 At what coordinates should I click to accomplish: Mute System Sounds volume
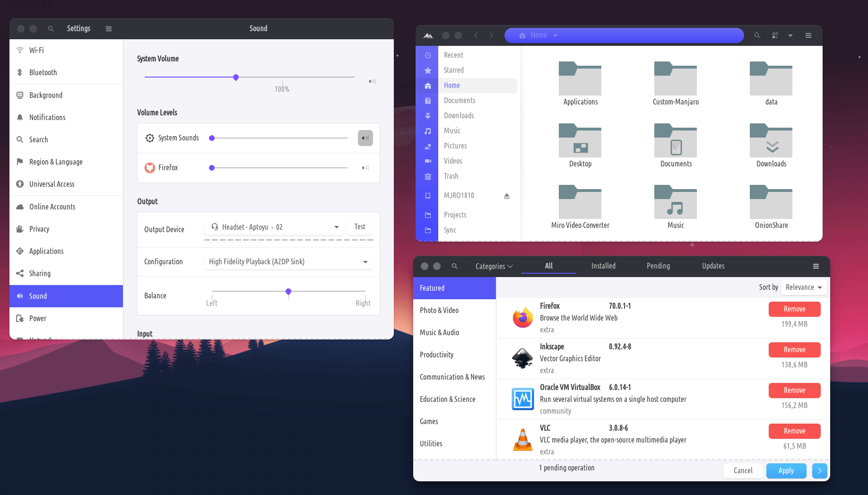pos(365,138)
